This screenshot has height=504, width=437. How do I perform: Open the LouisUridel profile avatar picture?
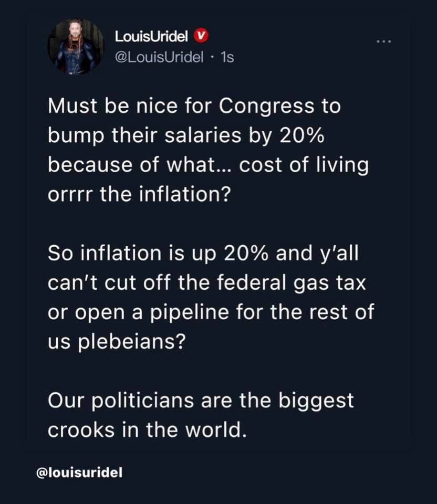pyautogui.click(x=76, y=47)
